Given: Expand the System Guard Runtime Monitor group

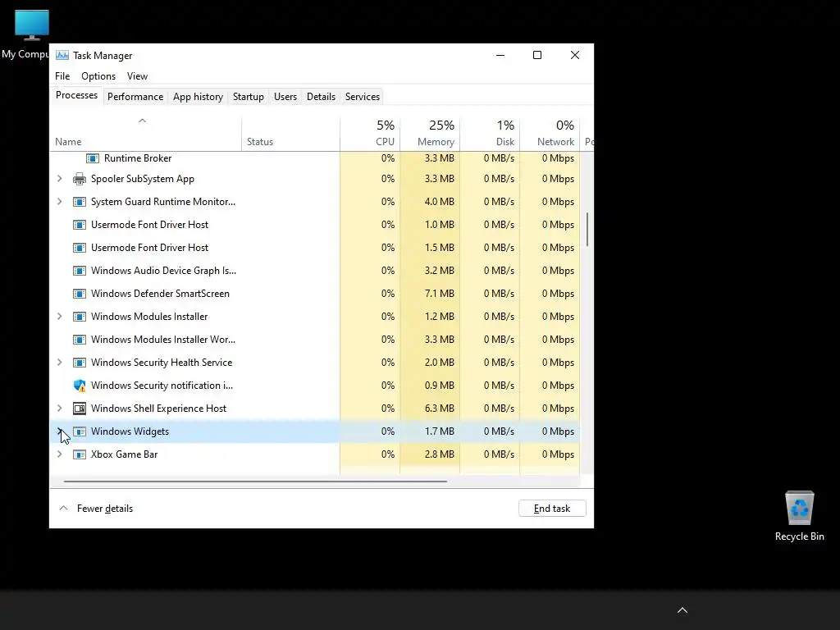Looking at the screenshot, I should [59, 202].
